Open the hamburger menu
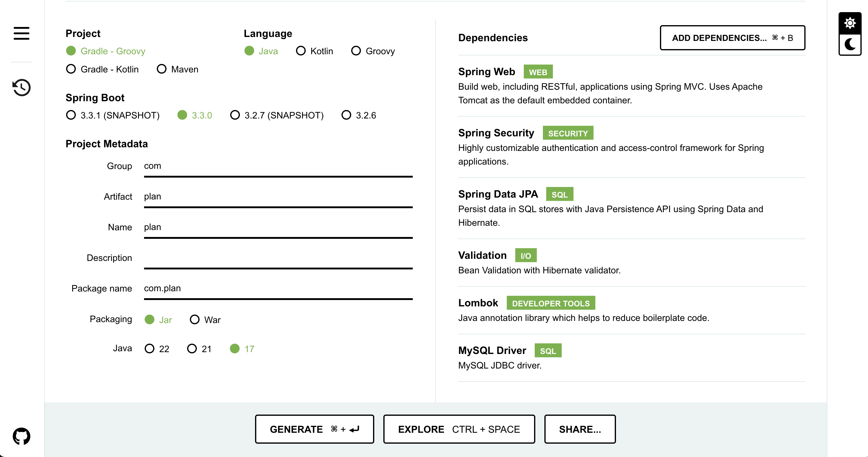This screenshot has height=457, width=868. 21,33
